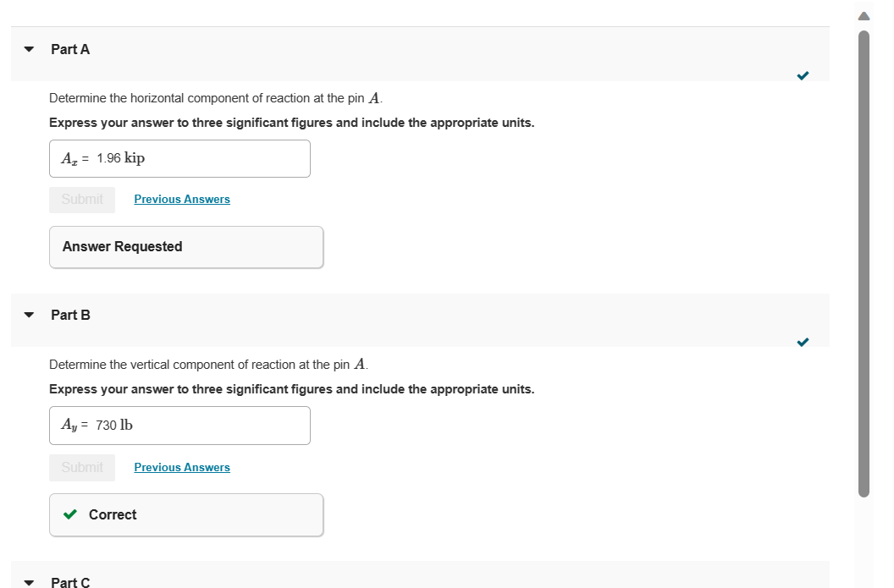Image resolution: width=894 pixels, height=588 pixels.
Task: Click the Answer Requested status box
Action: (x=186, y=246)
